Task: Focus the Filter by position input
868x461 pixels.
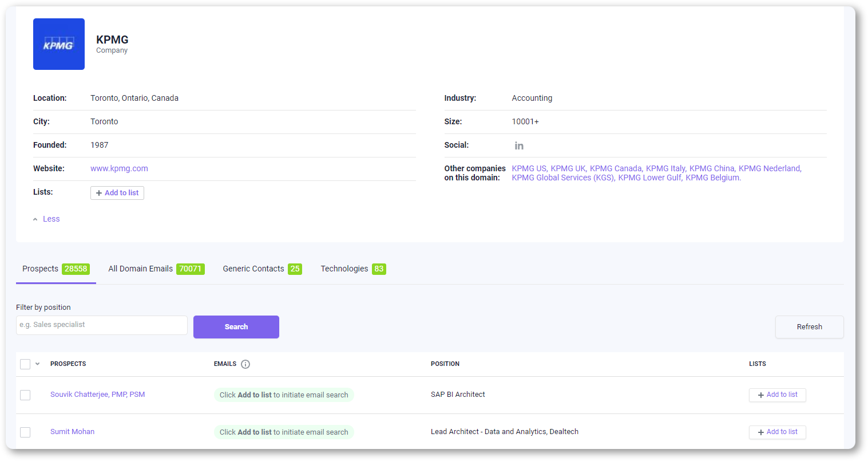Action: (x=102, y=325)
